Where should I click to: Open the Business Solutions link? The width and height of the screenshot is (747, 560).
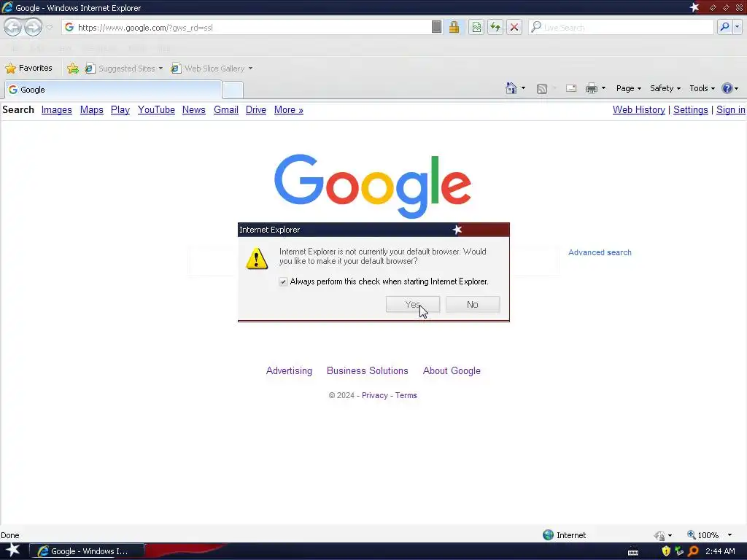[368, 371]
